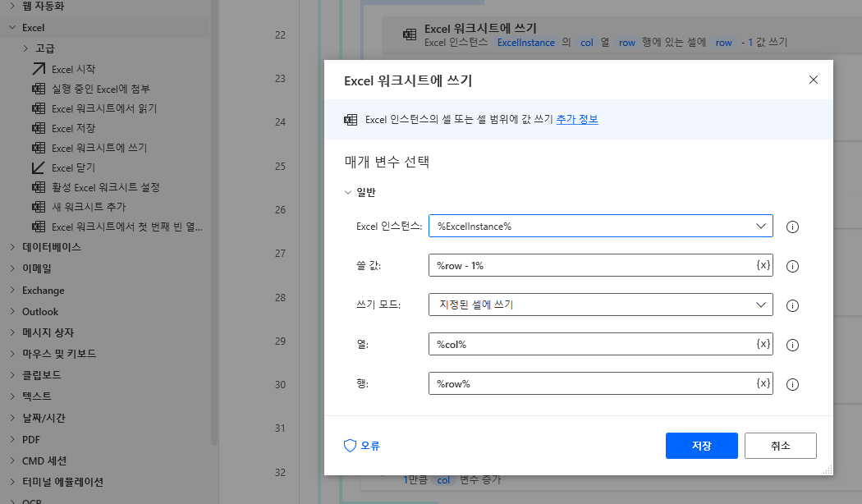Click the Excel 시작 action icon
862x504 pixels.
coord(39,69)
